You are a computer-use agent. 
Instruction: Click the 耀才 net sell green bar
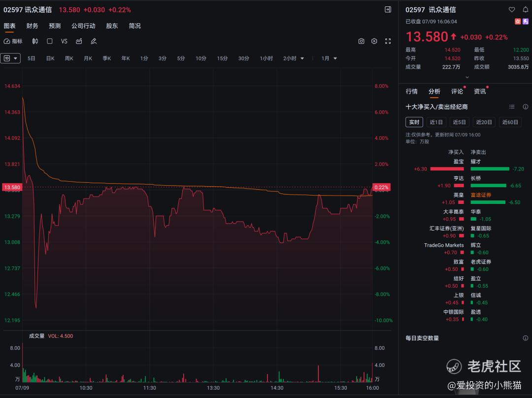(x=490, y=169)
